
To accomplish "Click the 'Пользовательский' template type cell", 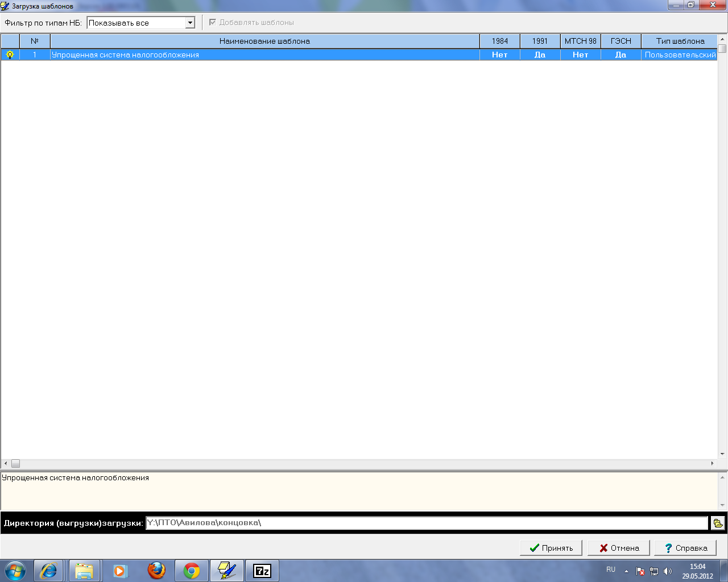I will [680, 55].
